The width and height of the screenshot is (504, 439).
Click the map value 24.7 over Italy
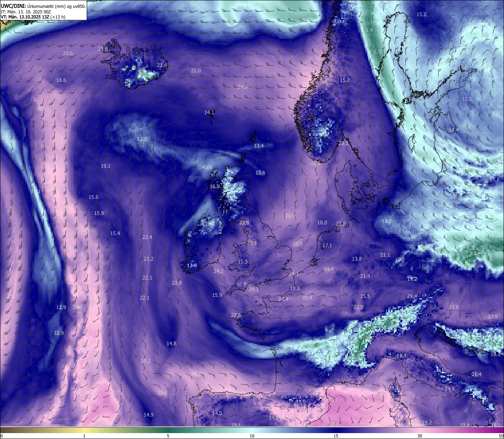click(x=450, y=389)
